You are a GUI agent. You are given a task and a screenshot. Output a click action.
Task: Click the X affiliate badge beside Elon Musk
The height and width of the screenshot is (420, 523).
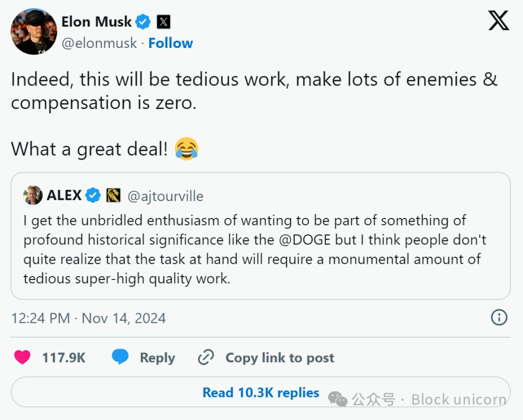click(163, 22)
